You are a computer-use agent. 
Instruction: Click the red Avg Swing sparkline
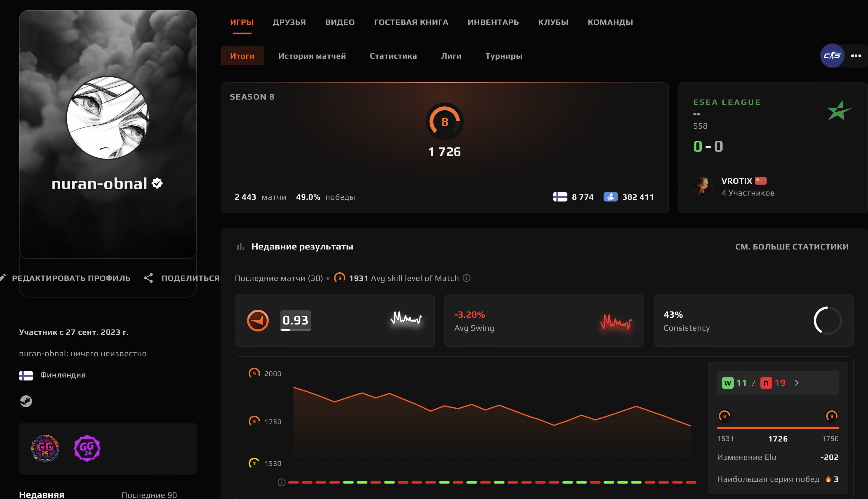pos(616,322)
